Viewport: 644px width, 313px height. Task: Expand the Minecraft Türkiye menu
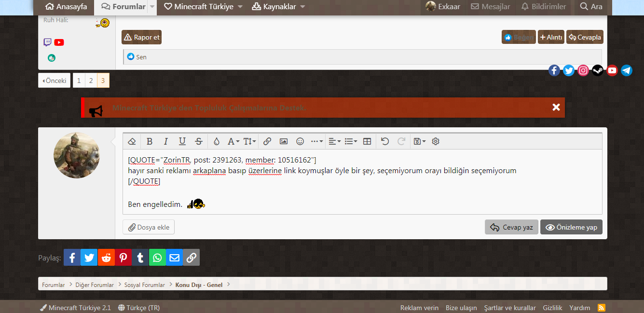click(203, 7)
